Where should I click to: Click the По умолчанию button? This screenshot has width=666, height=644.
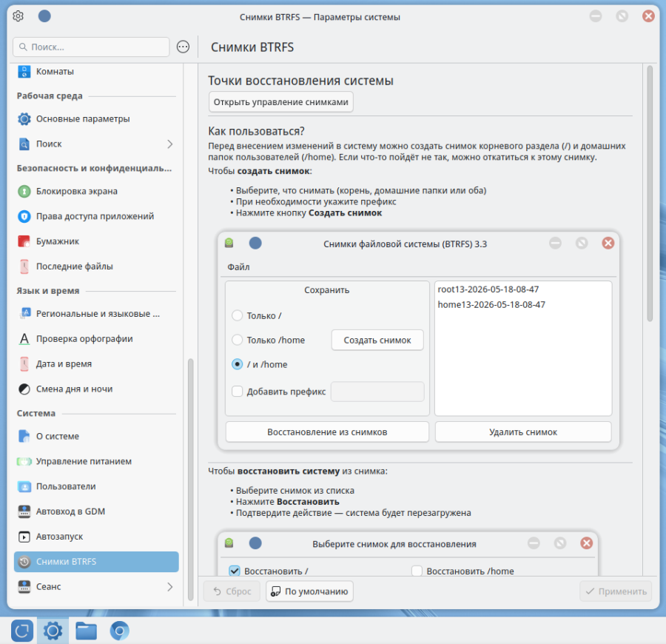[x=309, y=591]
